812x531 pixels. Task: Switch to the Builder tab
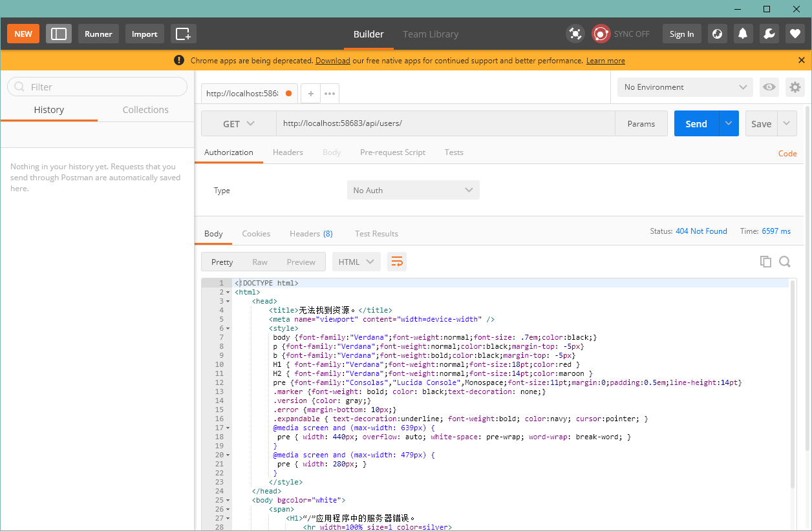(x=369, y=34)
